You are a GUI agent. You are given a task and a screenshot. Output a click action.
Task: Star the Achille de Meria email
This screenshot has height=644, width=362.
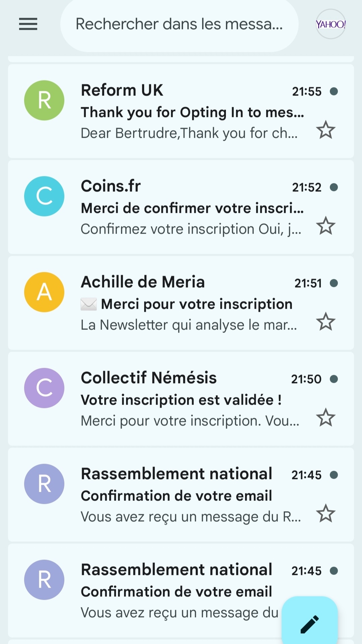point(326,322)
